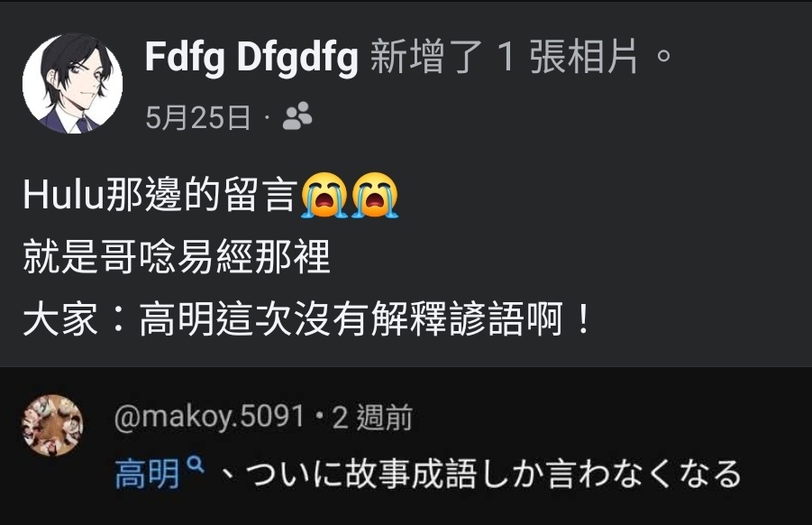Viewport: 812px width, 525px height.
Task: Click the friends audience icon beside the date
Action: 297,116
